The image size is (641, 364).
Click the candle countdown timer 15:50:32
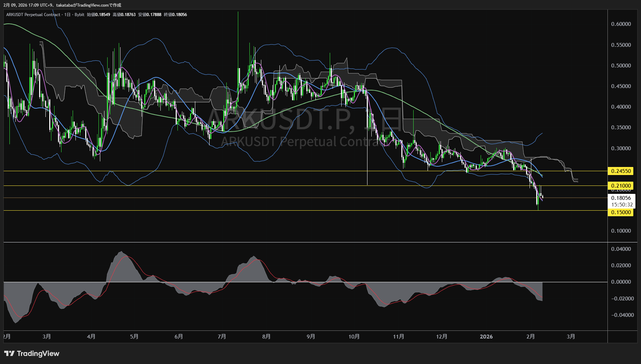click(622, 205)
